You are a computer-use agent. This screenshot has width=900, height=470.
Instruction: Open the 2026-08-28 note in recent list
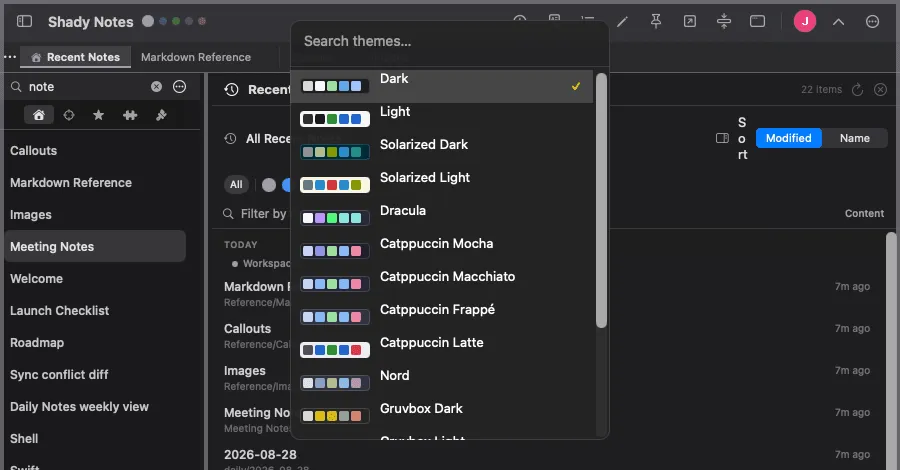pos(260,455)
